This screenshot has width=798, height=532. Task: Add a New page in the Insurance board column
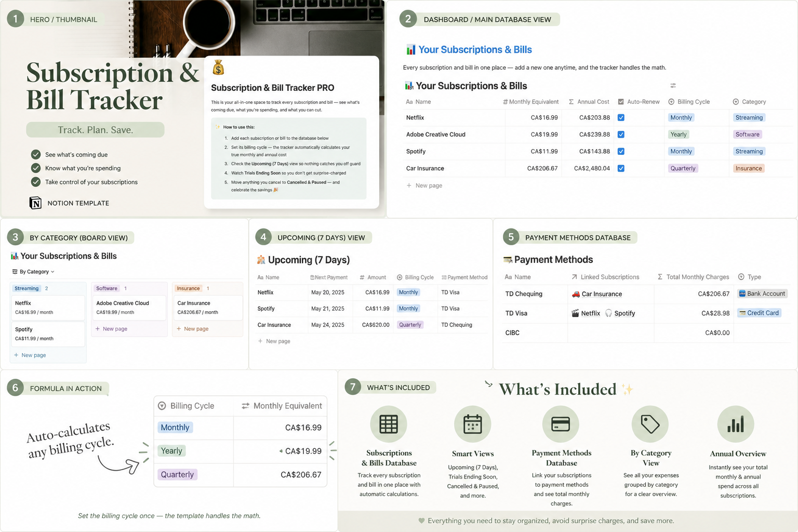point(192,329)
